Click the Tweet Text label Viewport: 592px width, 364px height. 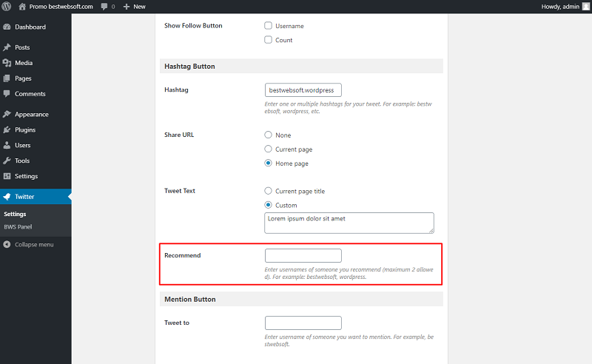180,191
